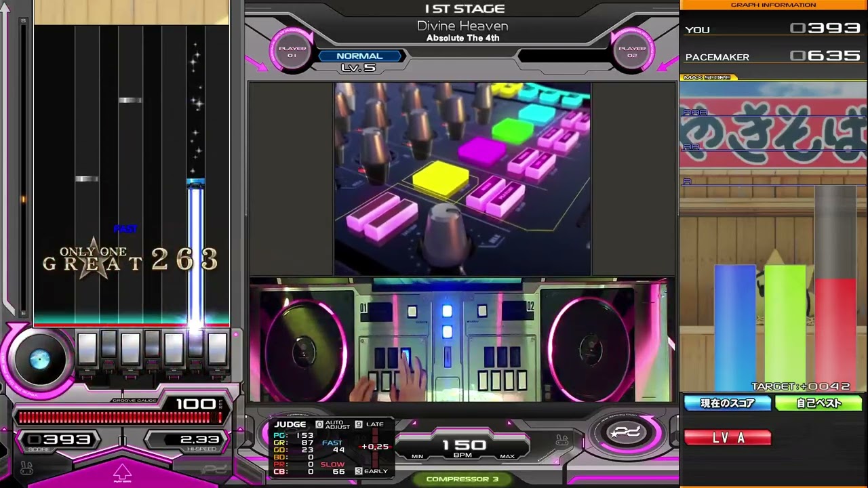Click the blue center lights on the controller
The height and width of the screenshot is (488, 868).
447,322
